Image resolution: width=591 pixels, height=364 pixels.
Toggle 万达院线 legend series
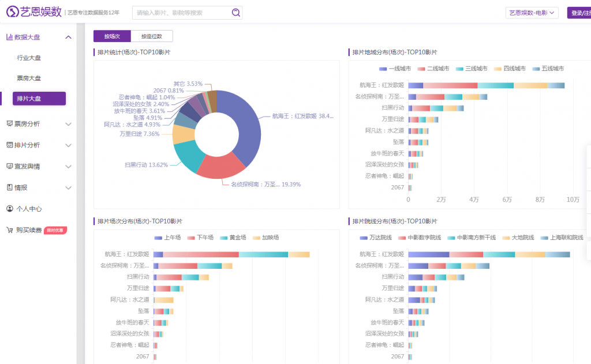tap(364, 238)
